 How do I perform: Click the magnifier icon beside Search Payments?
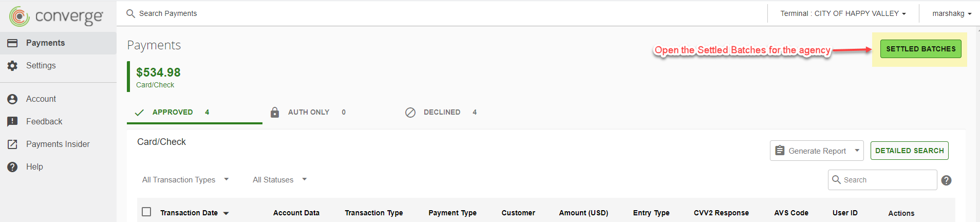[x=131, y=13]
